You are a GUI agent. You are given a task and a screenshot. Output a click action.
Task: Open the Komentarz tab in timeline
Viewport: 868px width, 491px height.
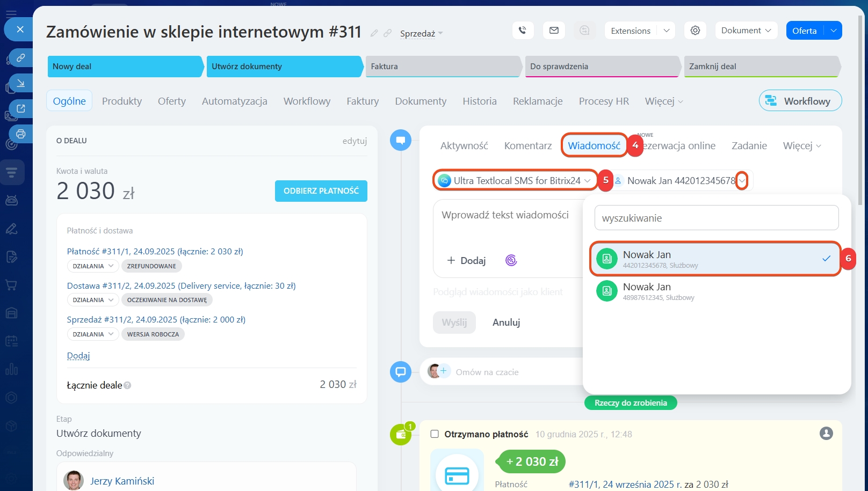527,145
